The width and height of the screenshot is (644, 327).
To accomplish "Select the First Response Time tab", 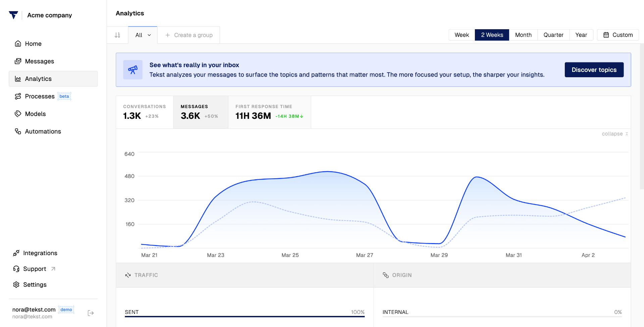I will 269,112.
